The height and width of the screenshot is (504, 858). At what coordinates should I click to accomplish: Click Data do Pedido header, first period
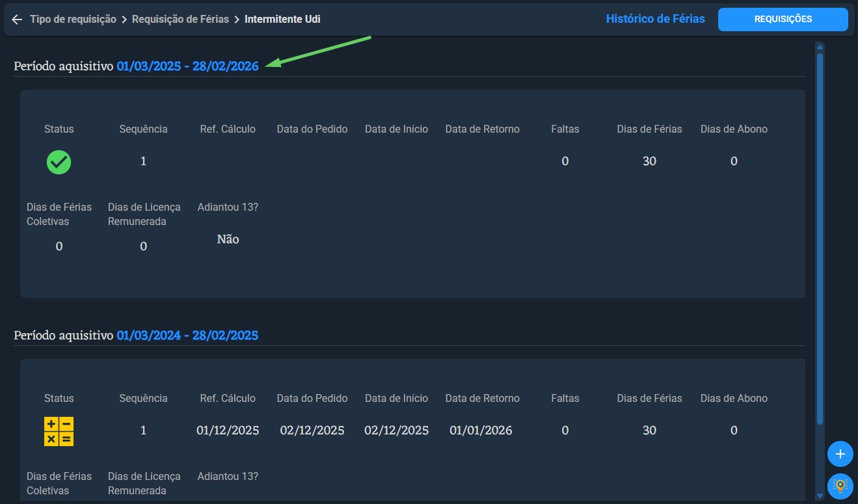pos(312,129)
